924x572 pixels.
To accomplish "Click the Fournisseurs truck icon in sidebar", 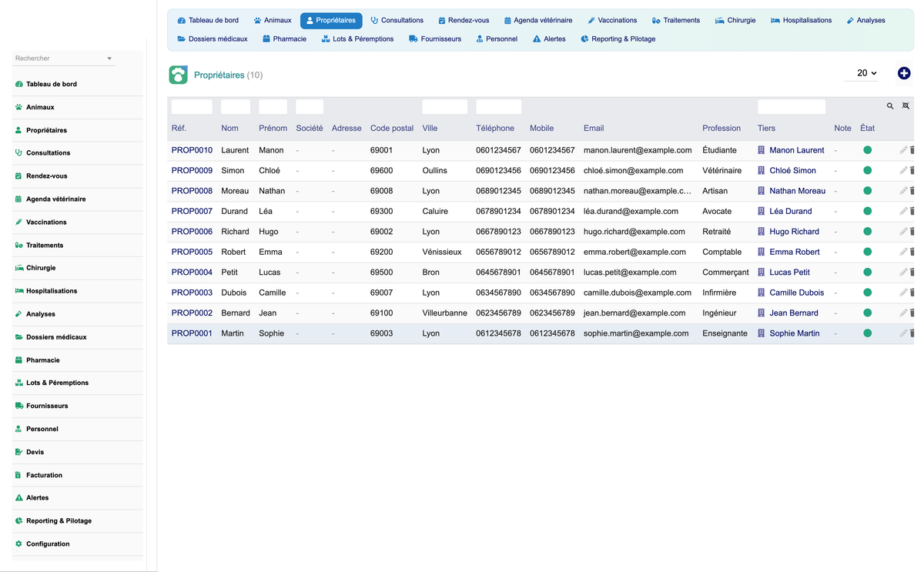I will (19, 406).
